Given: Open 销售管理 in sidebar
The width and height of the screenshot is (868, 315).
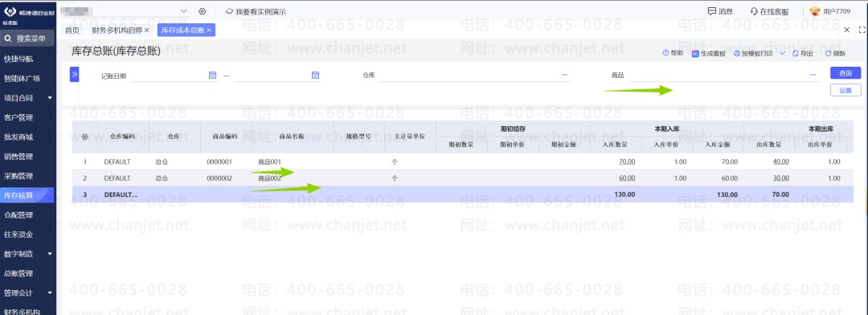Looking at the screenshot, I should (x=18, y=157).
